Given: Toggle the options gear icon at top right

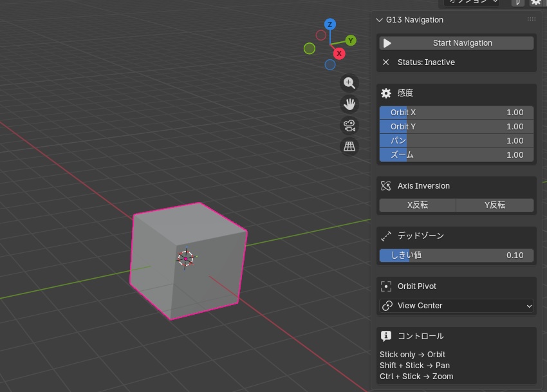Looking at the screenshot, I should [x=536, y=3].
